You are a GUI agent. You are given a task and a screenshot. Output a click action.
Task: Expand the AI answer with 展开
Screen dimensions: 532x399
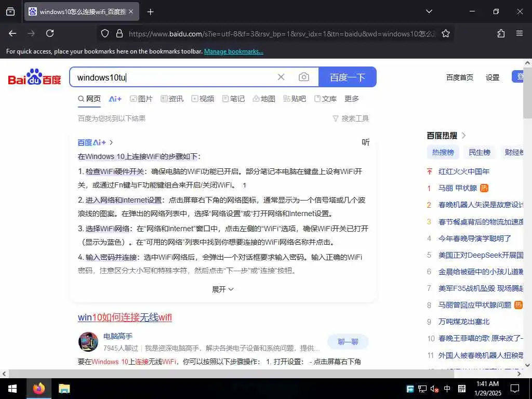click(222, 289)
